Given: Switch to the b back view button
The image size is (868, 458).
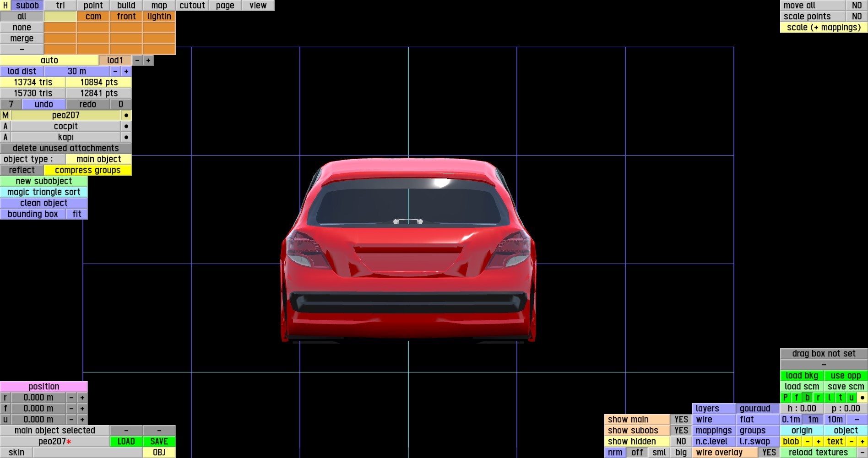Looking at the screenshot, I should click(x=808, y=398).
